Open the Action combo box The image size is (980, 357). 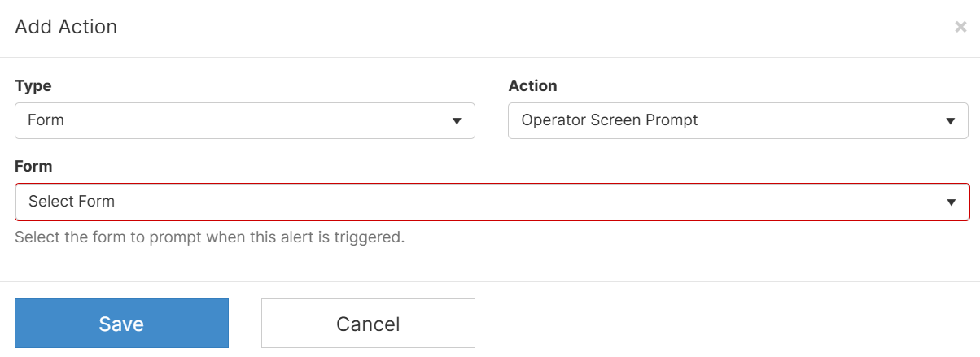(738, 120)
